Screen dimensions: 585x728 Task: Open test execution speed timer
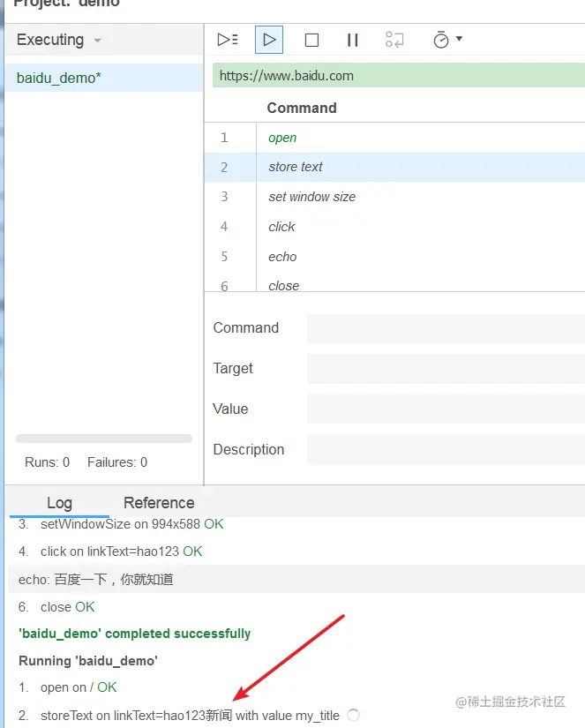tap(441, 40)
